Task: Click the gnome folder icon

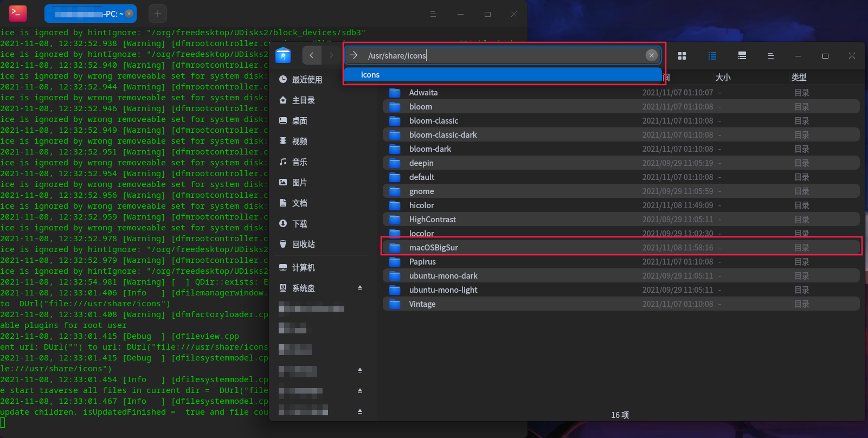Action: coord(395,191)
